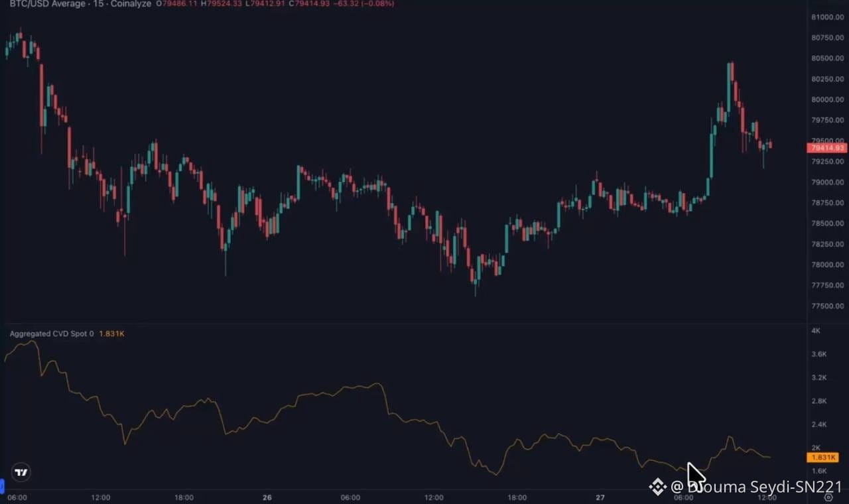Click the 78250.00 price axis label
This screenshot has height=504, width=849.
click(828, 244)
